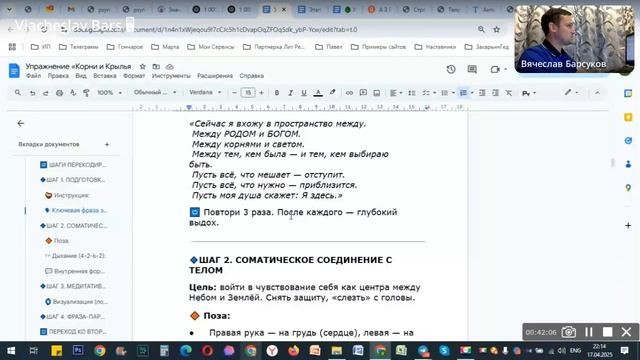The image size is (640, 360).
Task: Open the Расширения menu
Action: 215,76
